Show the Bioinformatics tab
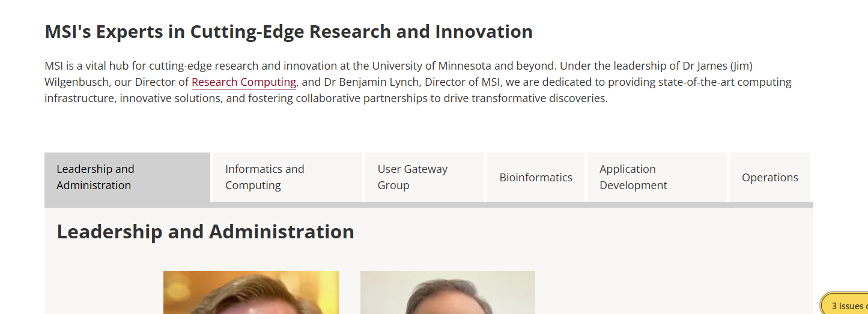This screenshot has width=868, height=314. point(535,177)
